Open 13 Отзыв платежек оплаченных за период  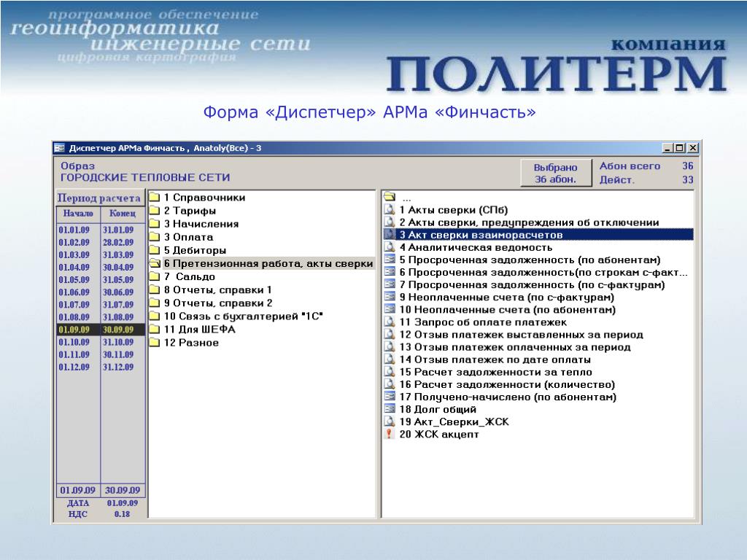(515, 347)
